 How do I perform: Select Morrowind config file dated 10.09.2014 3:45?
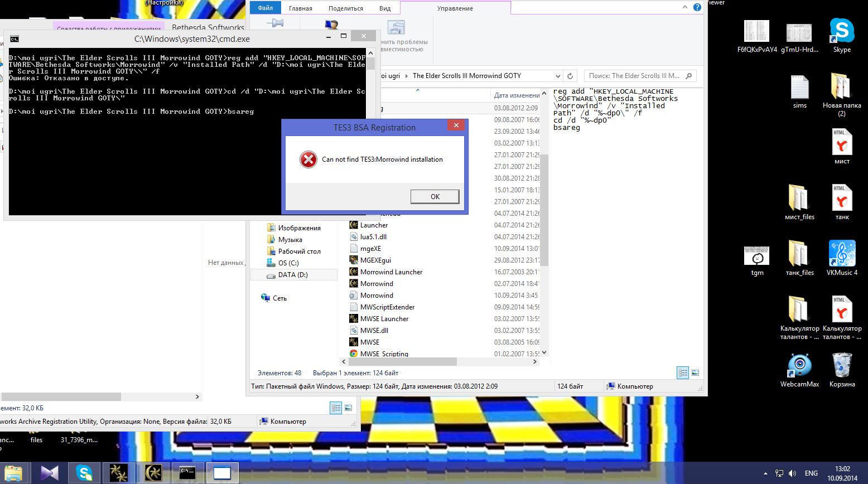click(x=377, y=296)
